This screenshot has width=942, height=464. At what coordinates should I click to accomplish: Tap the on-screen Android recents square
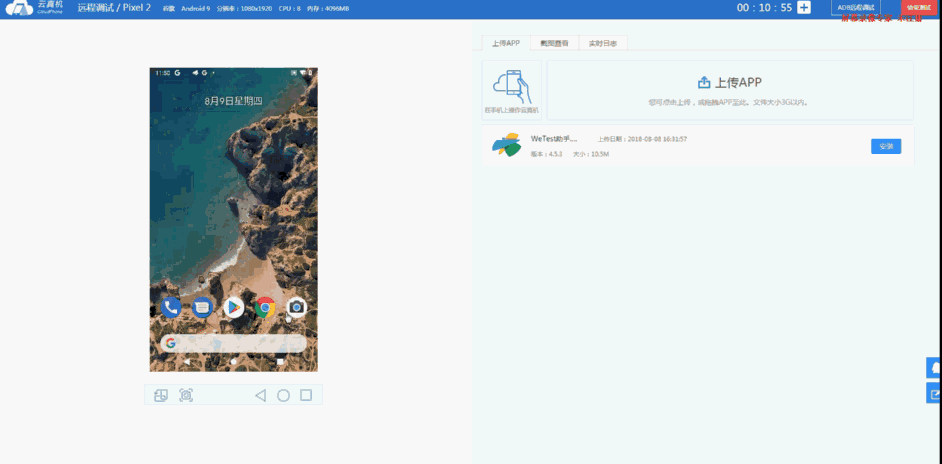point(280,362)
